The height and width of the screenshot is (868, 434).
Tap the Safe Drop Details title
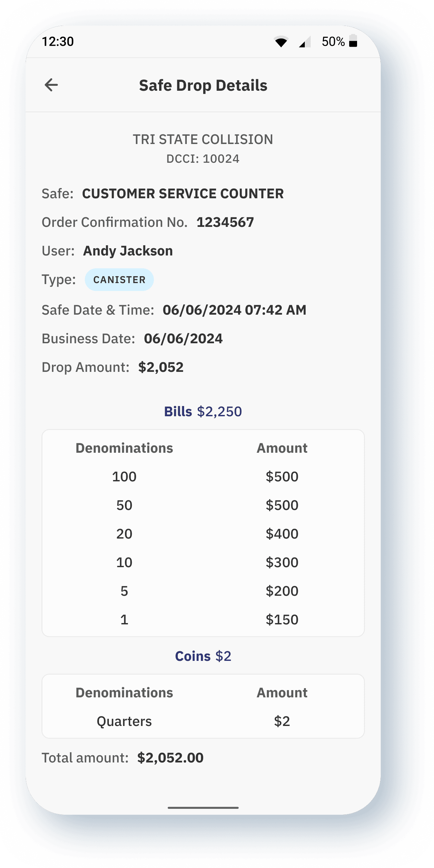[203, 85]
